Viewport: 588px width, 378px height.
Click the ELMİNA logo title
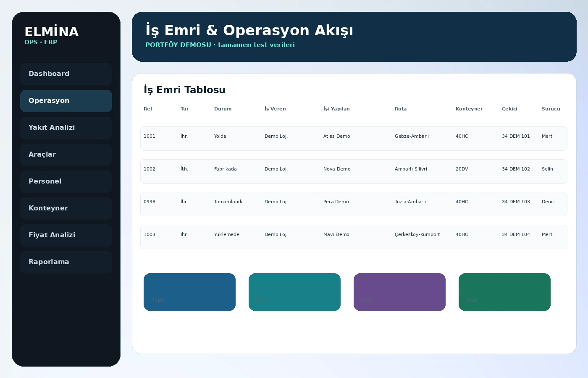point(51,32)
